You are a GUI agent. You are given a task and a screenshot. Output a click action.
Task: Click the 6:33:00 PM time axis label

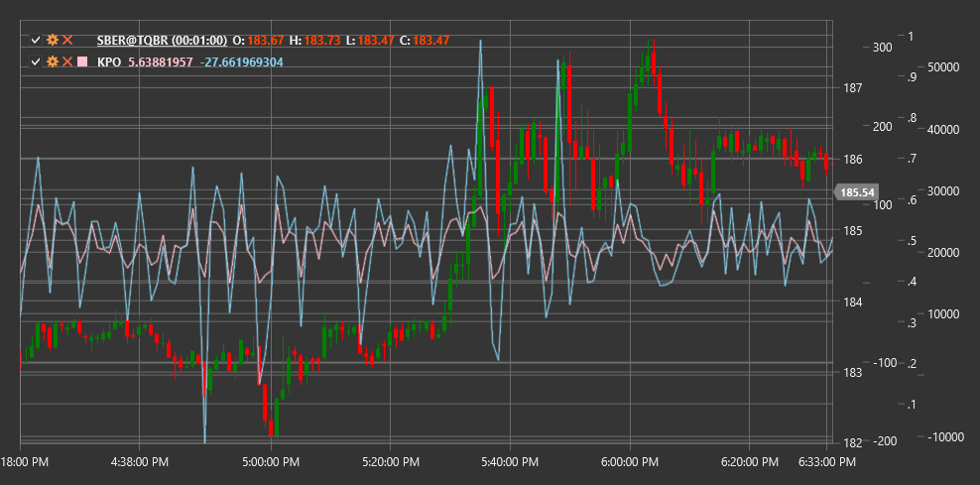tap(826, 463)
